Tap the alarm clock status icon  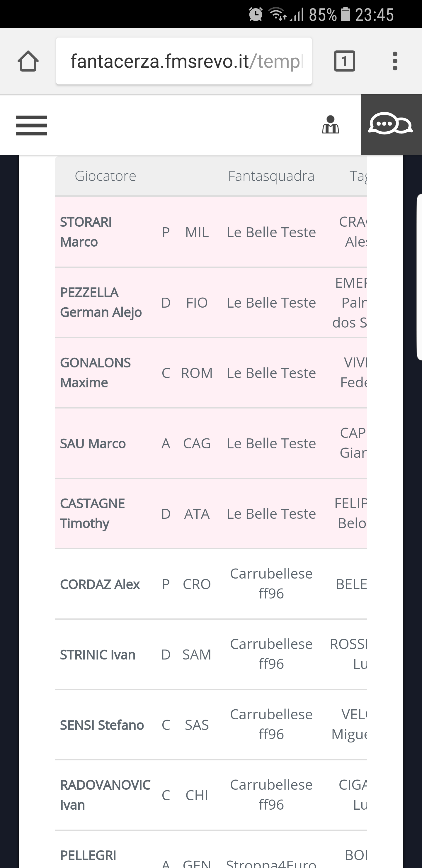coord(256,14)
